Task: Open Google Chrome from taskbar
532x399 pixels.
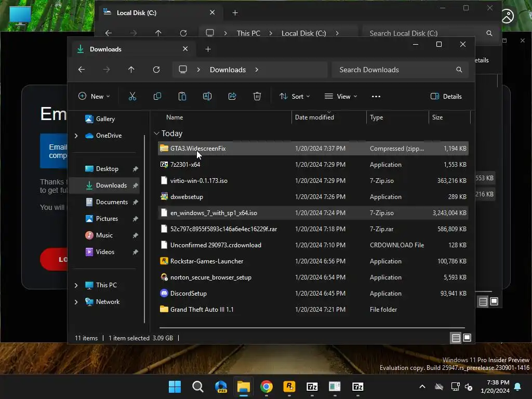Action: [x=267, y=387]
